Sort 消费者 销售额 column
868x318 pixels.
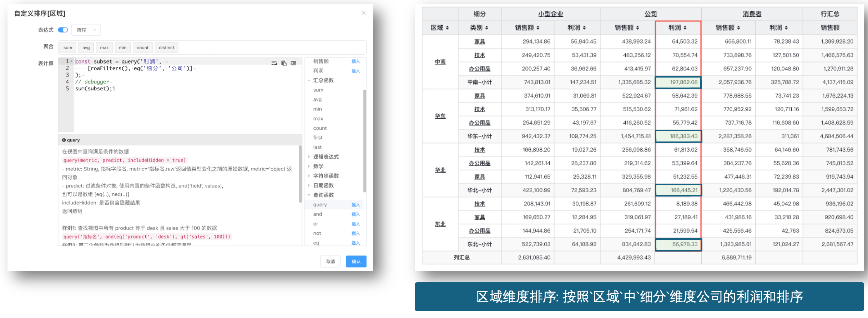pos(738,28)
